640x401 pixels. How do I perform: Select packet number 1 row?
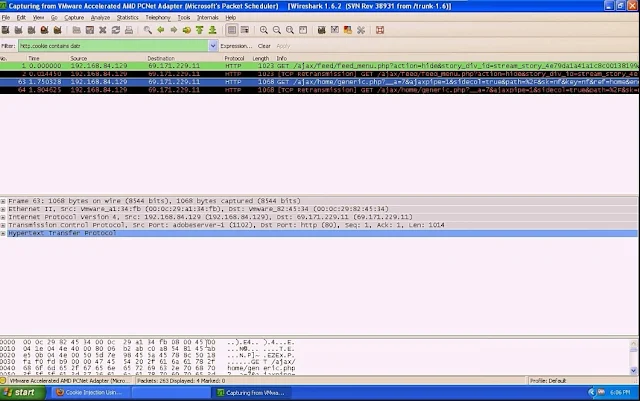point(320,66)
